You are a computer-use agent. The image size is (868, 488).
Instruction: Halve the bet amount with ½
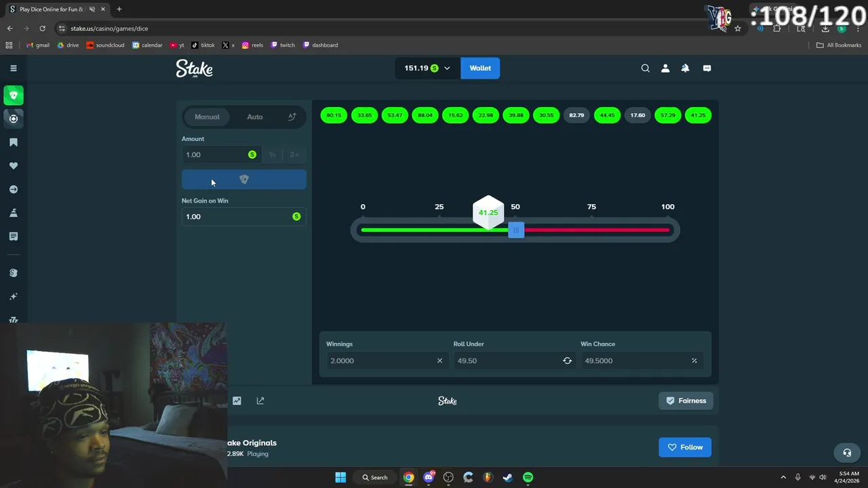[272, 155]
